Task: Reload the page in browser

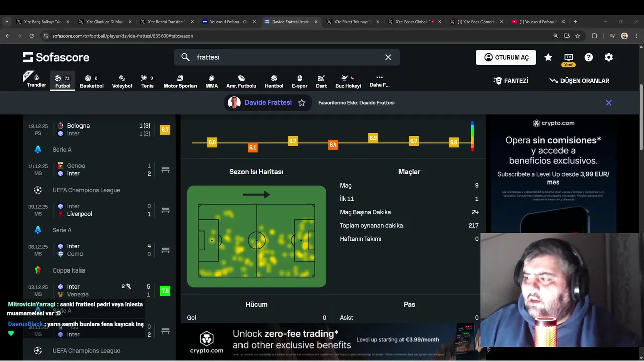Action: pyautogui.click(x=31, y=36)
